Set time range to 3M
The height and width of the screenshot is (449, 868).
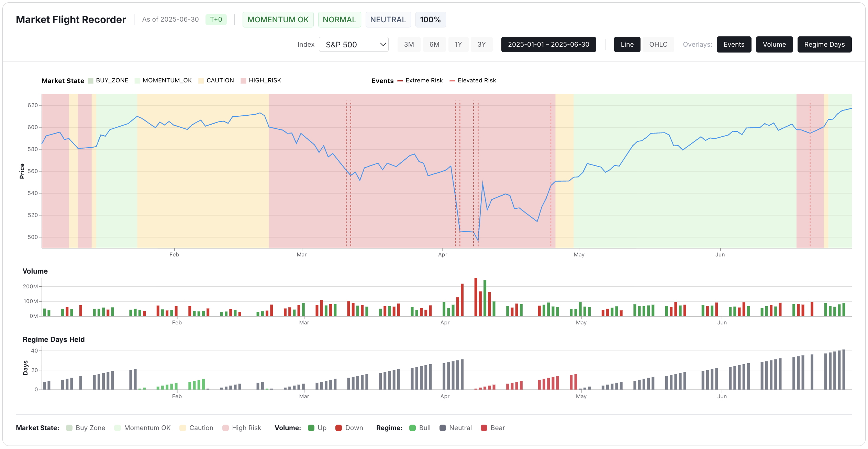click(409, 45)
